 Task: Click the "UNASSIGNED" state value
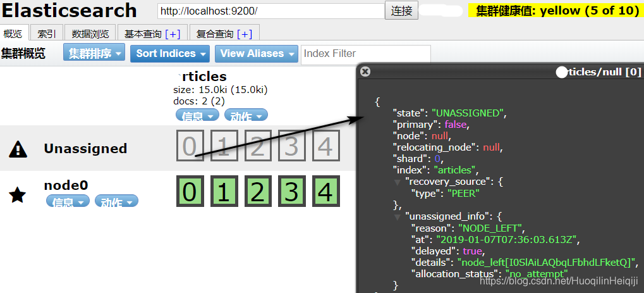[468, 113]
